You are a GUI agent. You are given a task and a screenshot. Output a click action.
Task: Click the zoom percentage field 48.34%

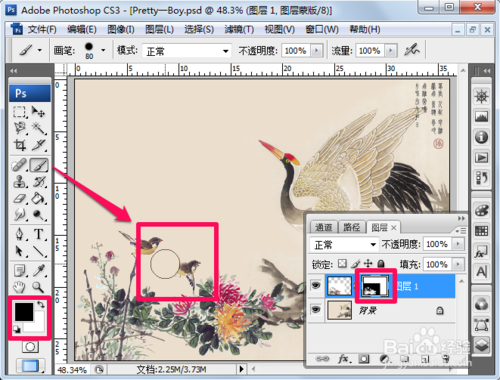[x=72, y=369]
